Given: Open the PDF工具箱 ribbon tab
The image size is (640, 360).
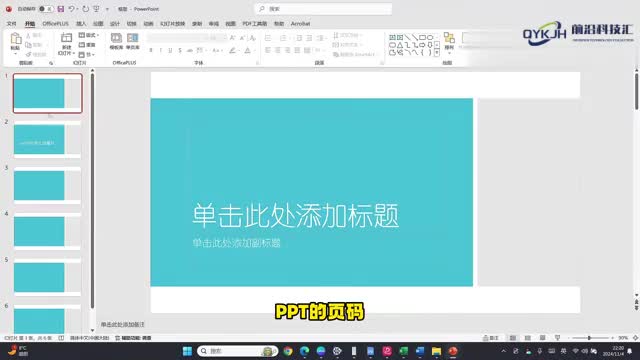Looking at the screenshot, I should [x=254, y=24].
